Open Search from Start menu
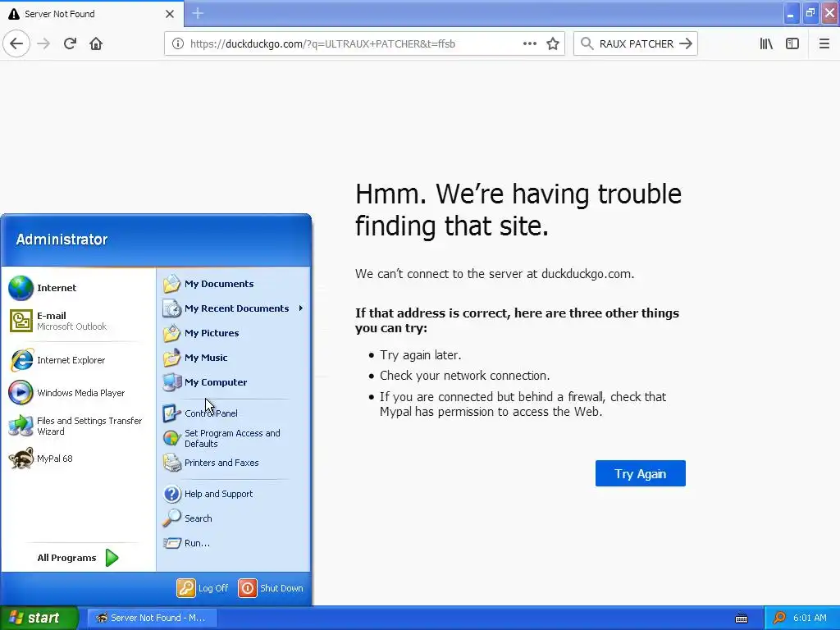 pos(234,518)
